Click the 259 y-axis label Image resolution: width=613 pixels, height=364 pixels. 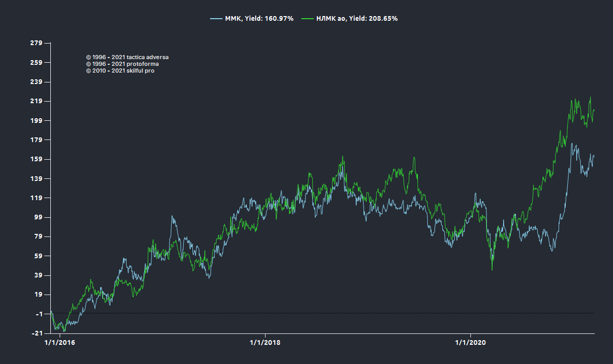(x=36, y=63)
